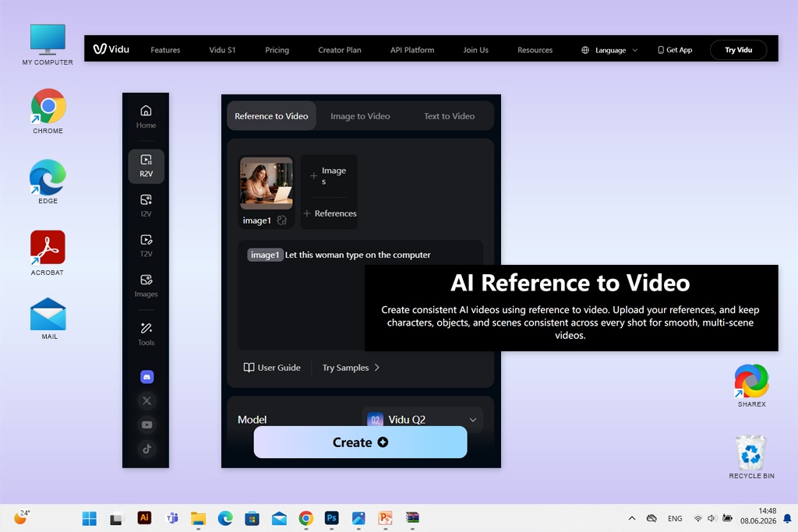Show hidden system tray icons
The width and height of the screenshot is (798, 532).
click(631, 518)
